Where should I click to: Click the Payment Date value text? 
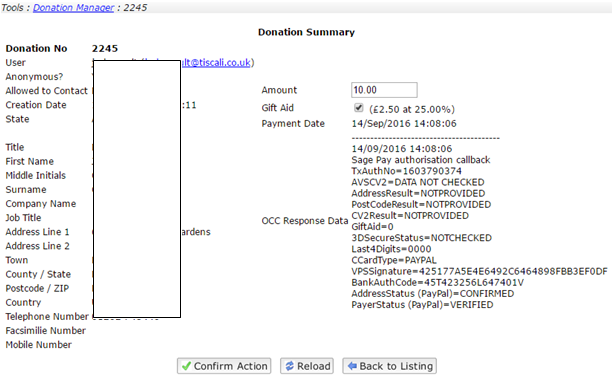tap(404, 124)
